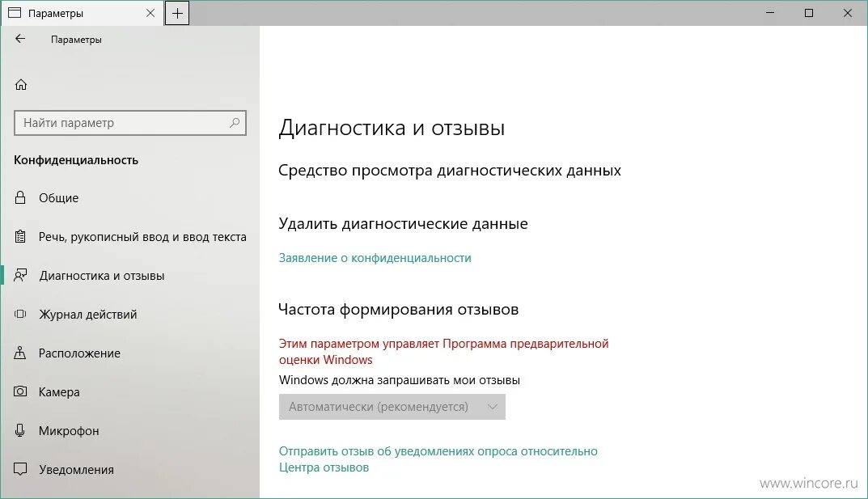
Task: Click the Диагностика и отзывы feedback icon
Action: (20, 275)
